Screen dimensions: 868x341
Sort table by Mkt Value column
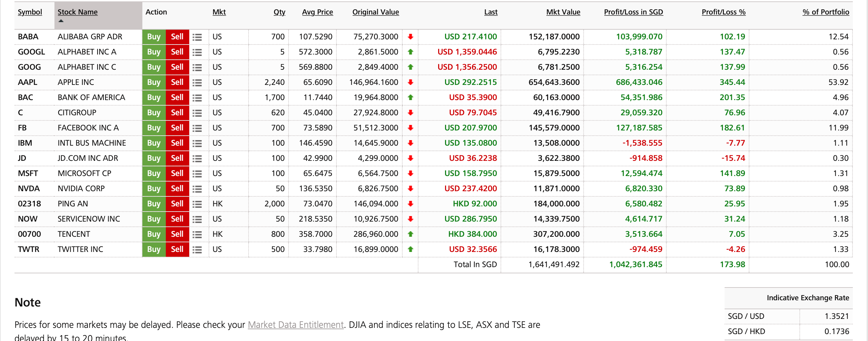[563, 12]
